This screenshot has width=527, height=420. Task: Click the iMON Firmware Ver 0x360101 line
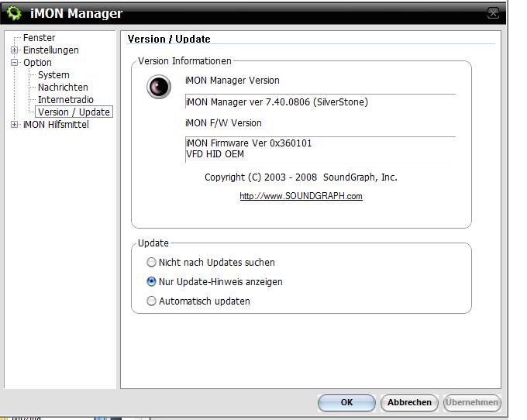[x=249, y=143]
